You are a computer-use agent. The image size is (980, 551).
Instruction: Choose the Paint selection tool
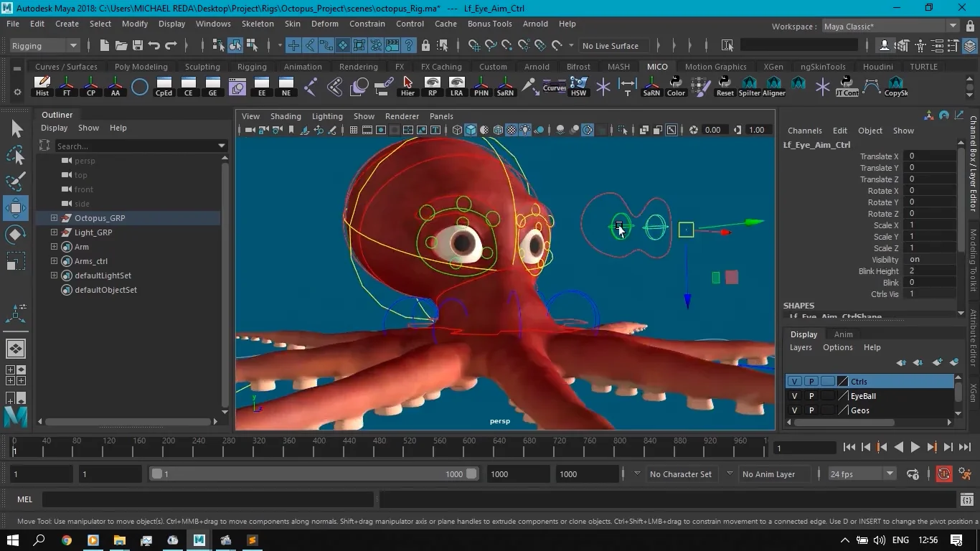[x=16, y=181]
